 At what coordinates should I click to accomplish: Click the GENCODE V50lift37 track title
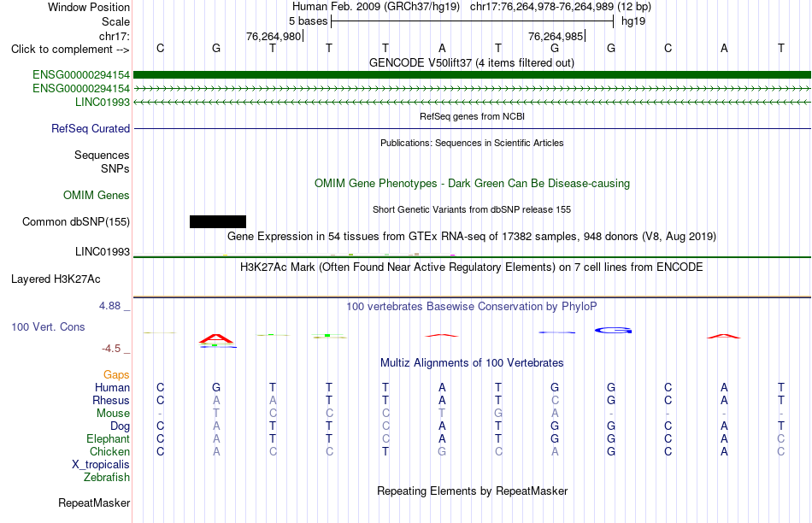point(471,62)
